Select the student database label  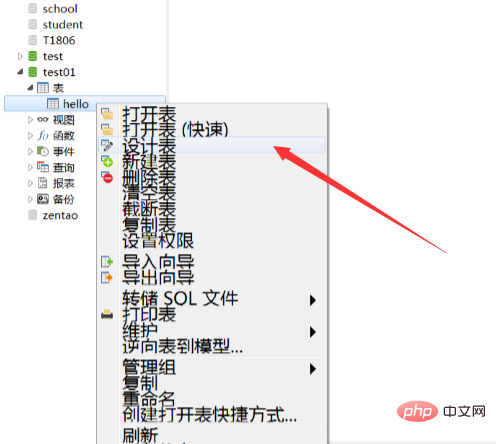click(x=63, y=25)
